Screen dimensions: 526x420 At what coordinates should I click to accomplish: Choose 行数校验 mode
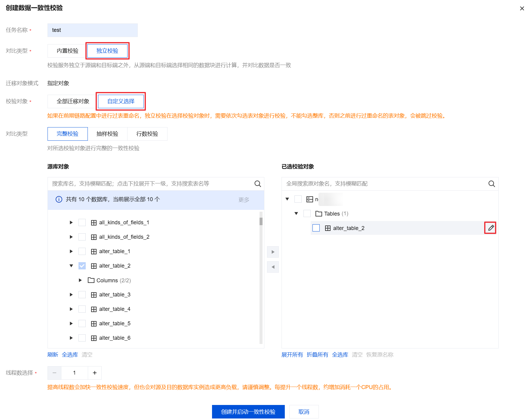click(147, 134)
